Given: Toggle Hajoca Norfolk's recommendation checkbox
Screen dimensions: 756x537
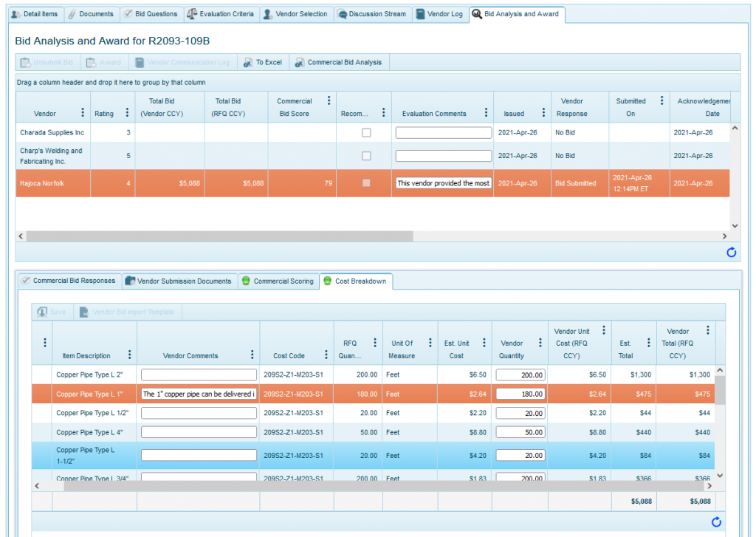Looking at the screenshot, I should tap(365, 183).
